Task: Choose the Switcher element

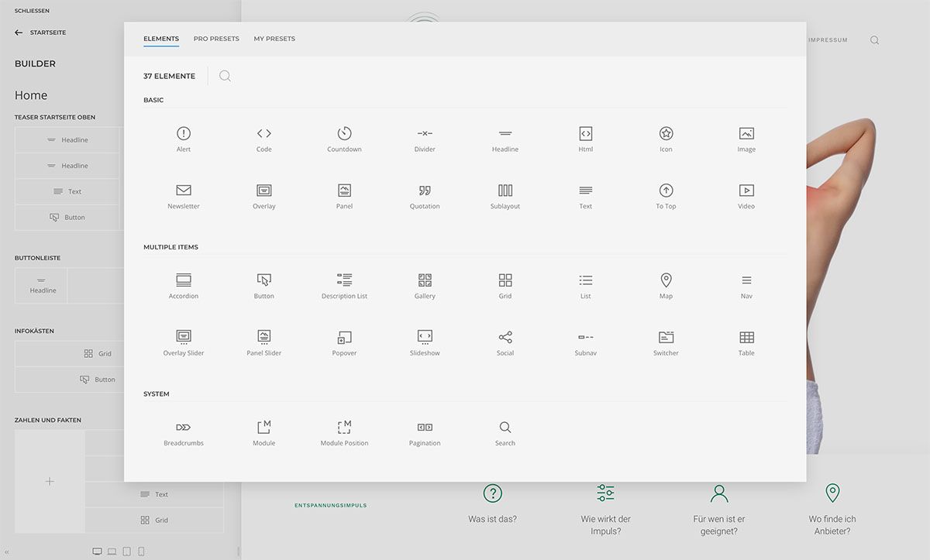Action: (666, 342)
